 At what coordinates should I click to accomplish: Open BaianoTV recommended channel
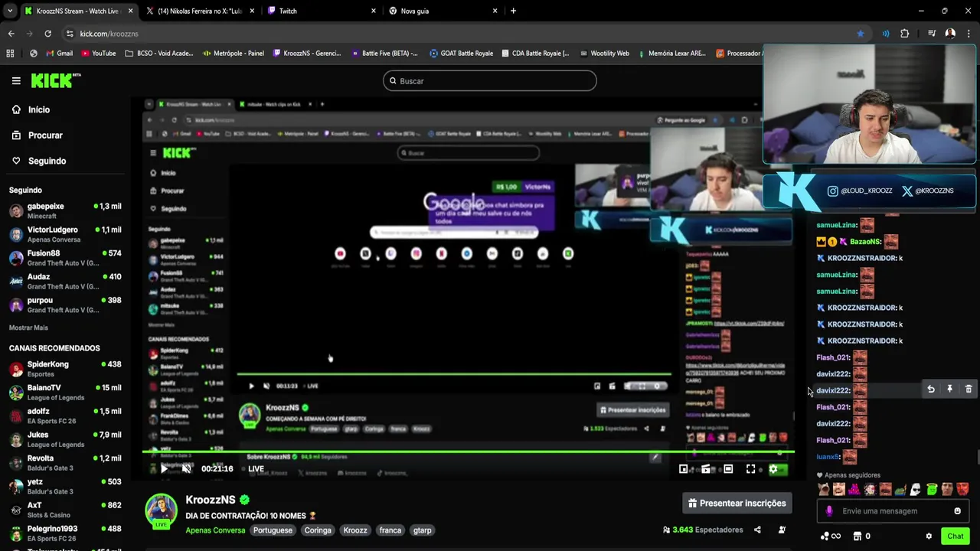click(65, 393)
